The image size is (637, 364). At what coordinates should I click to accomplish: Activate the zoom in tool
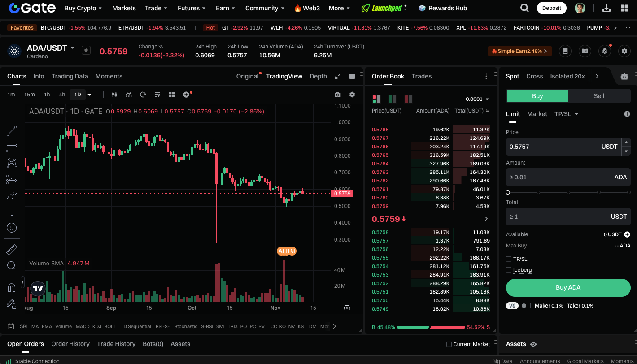tap(12, 265)
